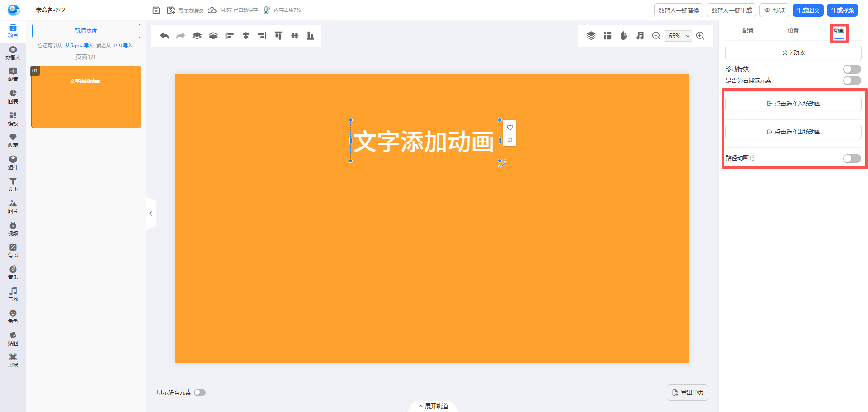
Task: Select the page 01 thumbnail
Action: tap(86, 97)
